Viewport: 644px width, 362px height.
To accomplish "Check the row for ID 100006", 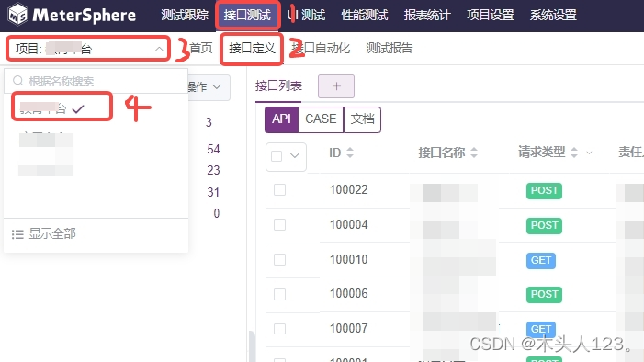I will (279, 294).
